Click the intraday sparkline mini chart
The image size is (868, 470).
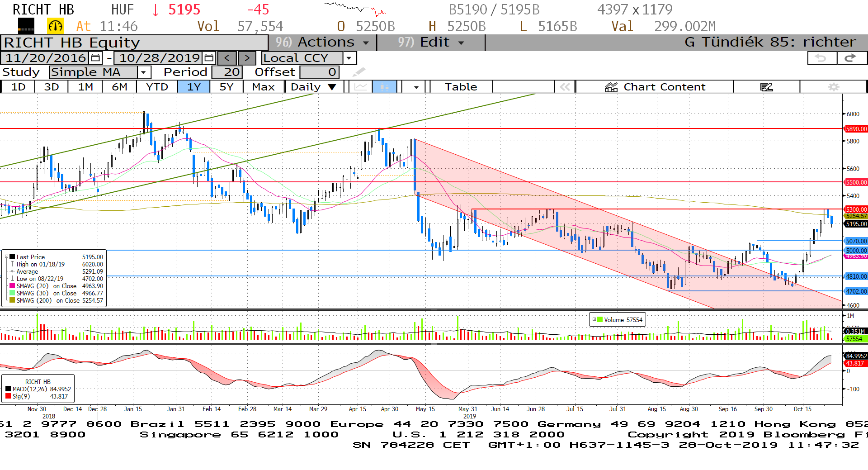[355, 9]
